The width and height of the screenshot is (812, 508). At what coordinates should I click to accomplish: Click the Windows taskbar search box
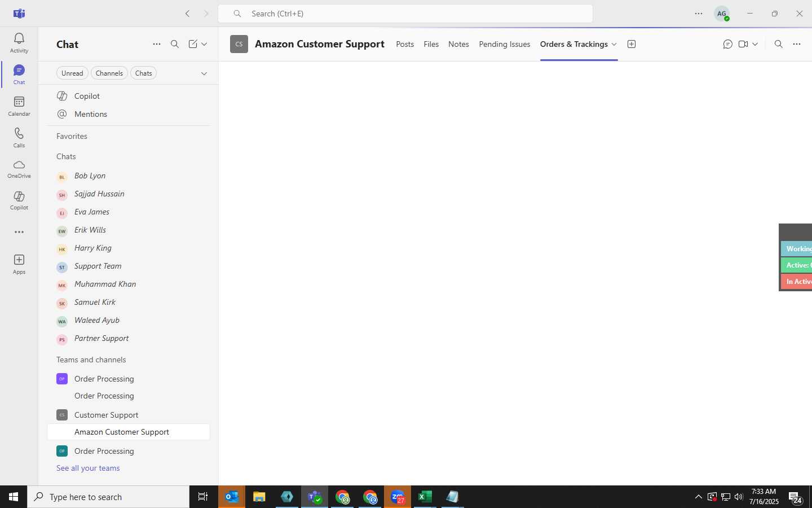tap(108, 497)
